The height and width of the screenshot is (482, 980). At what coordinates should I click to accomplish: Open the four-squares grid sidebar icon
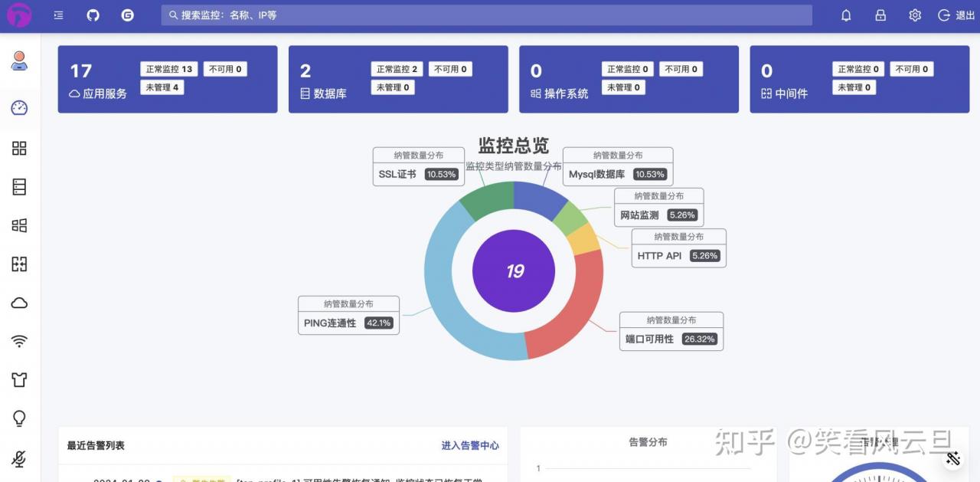[x=20, y=148]
